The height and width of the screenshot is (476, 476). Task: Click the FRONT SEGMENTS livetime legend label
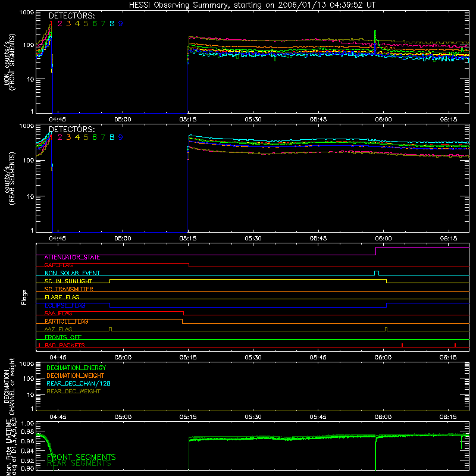(x=82, y=457)
